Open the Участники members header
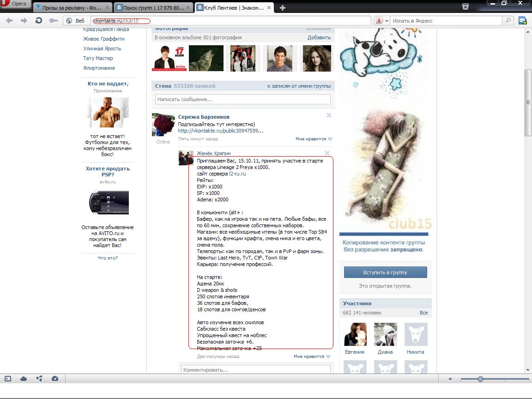Screen dimensions: 532x399 pos(357,303)
